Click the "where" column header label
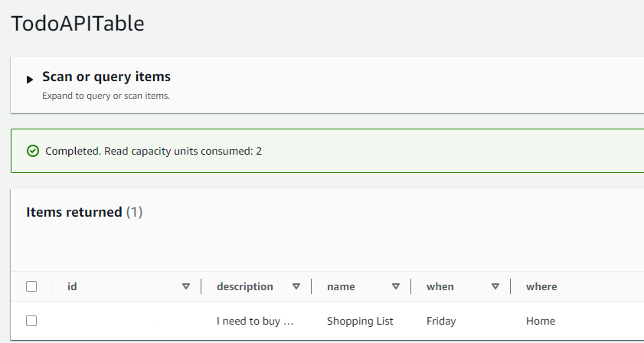The width and height of the screenshot is (644, 343). 541,286
